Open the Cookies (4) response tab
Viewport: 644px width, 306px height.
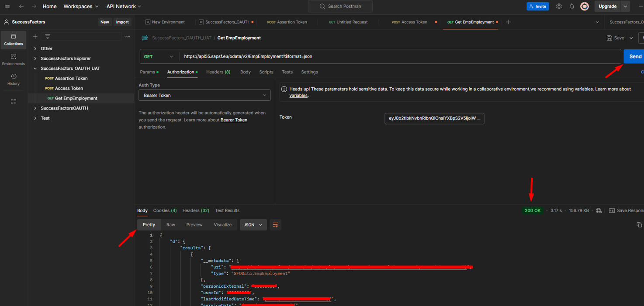tap(165, 210)
